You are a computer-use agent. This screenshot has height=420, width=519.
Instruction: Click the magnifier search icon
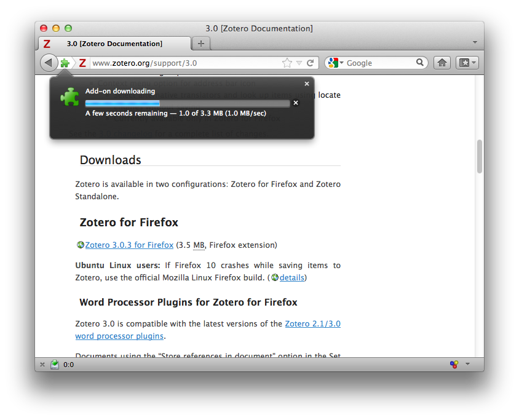coord(420,62)
